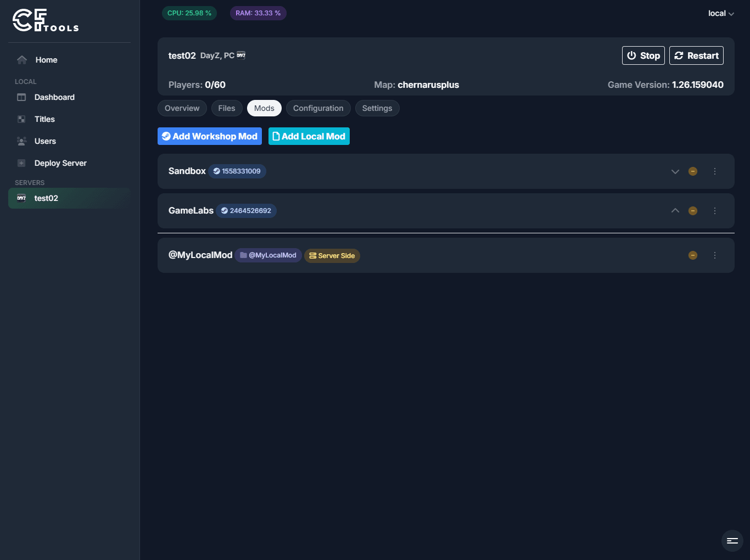Click the Sandbox mod name
750x560 pixels.
[x=187, y=171]
